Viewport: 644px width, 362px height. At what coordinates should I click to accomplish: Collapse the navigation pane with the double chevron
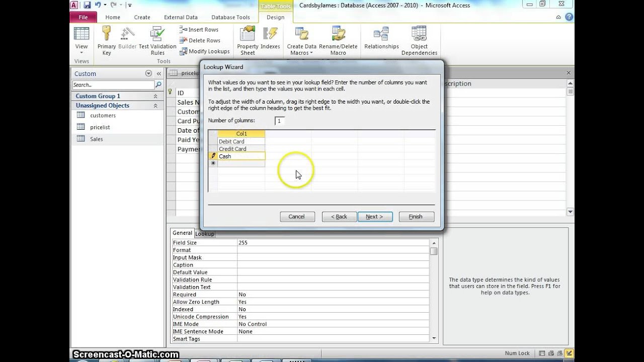tap(158, 73)
